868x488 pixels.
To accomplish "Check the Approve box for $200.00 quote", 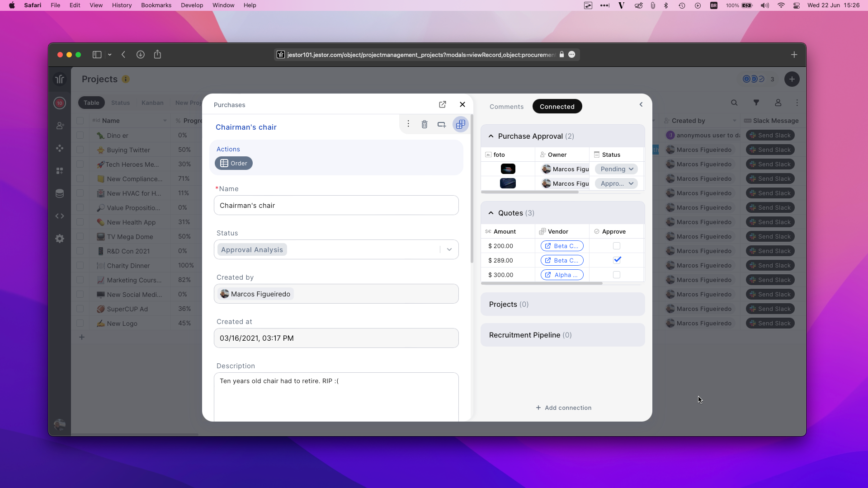I will [x=616, y=246].
